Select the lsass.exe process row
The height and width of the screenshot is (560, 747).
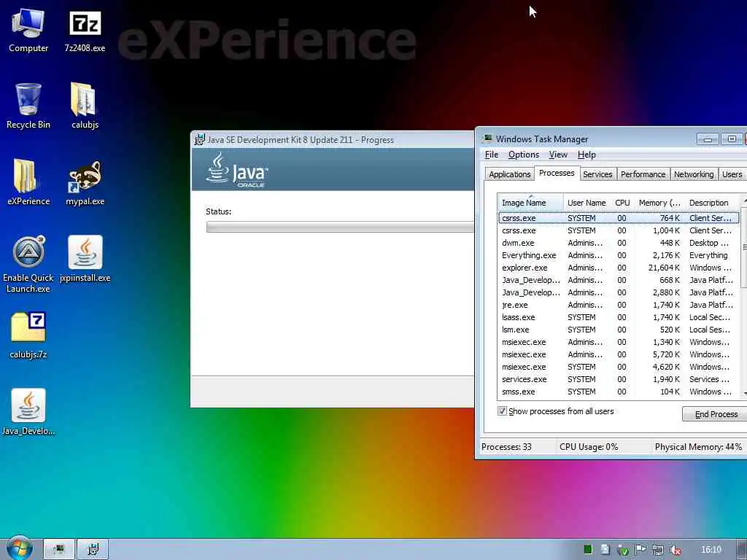click(x=619, y=317)
